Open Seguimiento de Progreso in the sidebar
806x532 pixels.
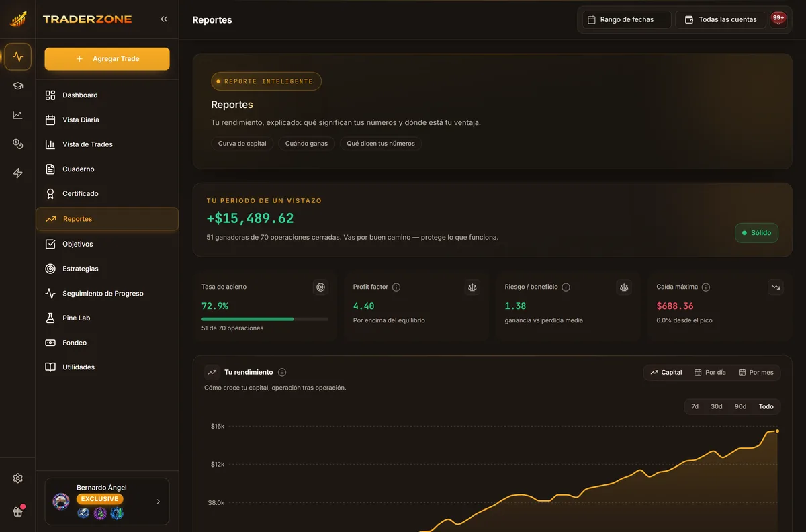click(107, 294)
